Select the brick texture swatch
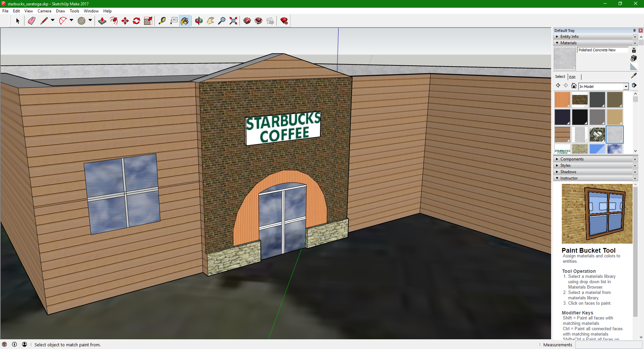The height and width of the screenshot is (349, 644). [580, 100]
